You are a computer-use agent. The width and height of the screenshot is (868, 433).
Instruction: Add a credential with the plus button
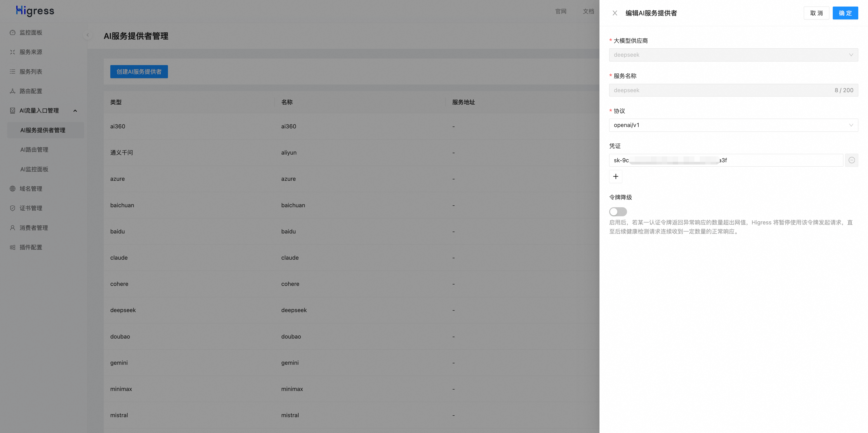pos(615,176)
